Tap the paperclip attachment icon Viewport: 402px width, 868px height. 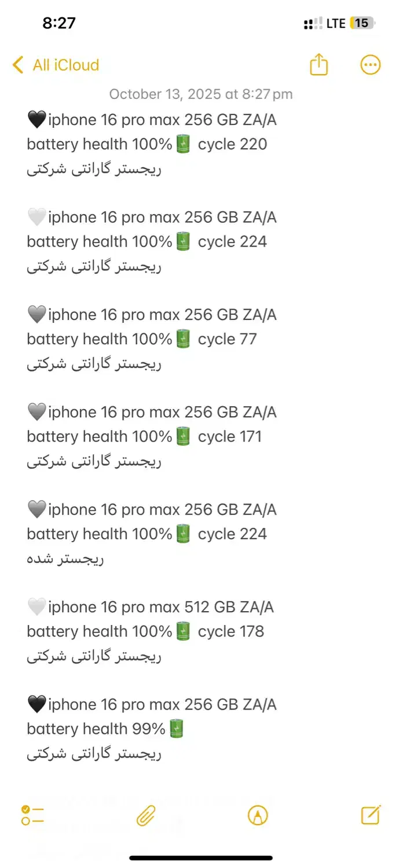point(146,815)
